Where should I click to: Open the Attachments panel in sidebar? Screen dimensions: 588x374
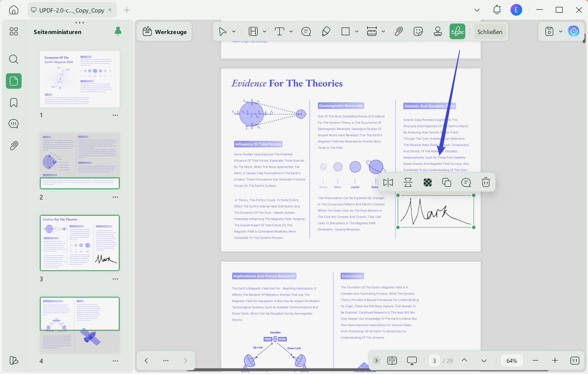coord(14,145)
